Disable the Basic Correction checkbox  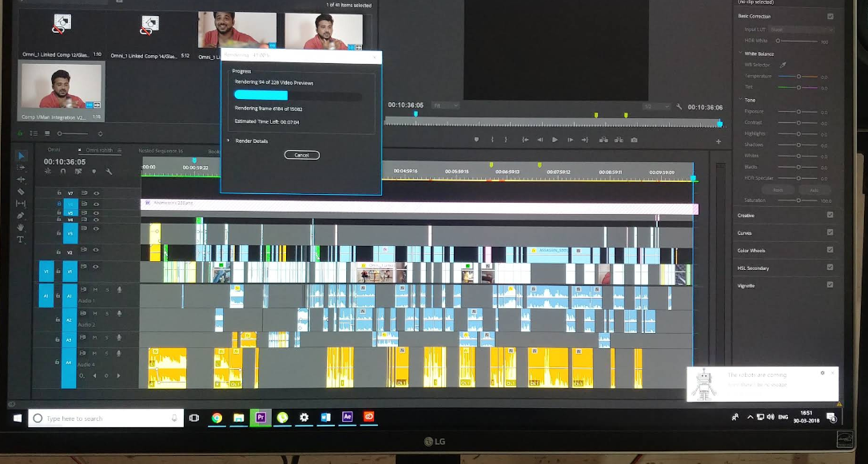830,17
